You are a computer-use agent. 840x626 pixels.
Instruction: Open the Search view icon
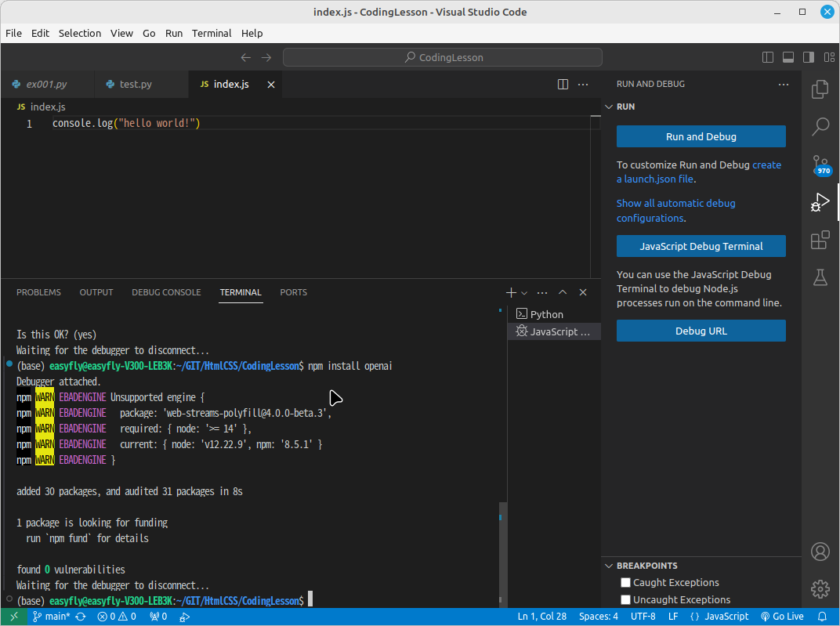coord(820,127)
